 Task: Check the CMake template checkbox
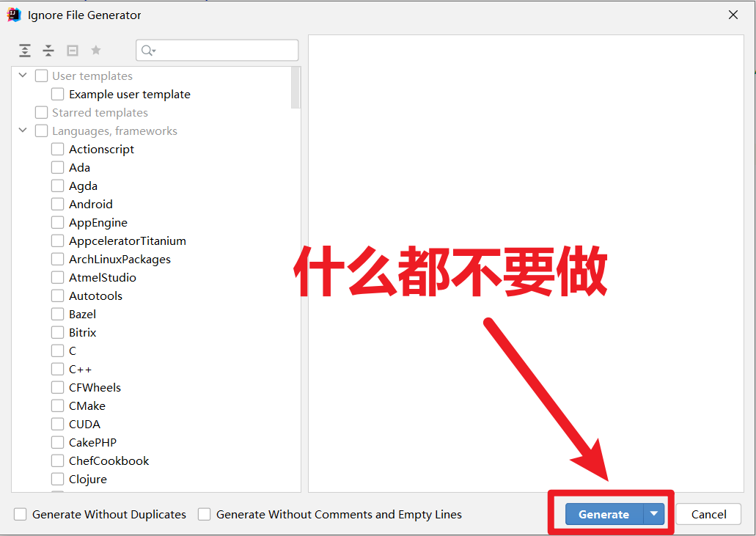(57, 406)
